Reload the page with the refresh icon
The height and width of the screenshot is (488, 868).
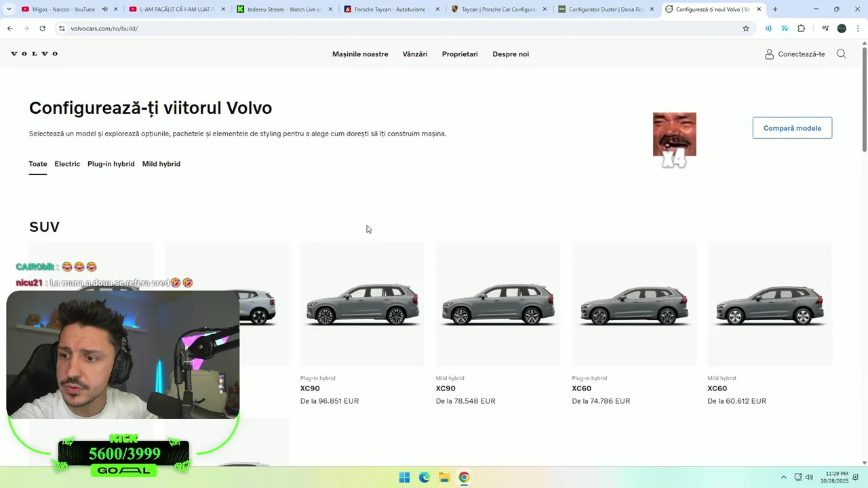coord(42,28)
